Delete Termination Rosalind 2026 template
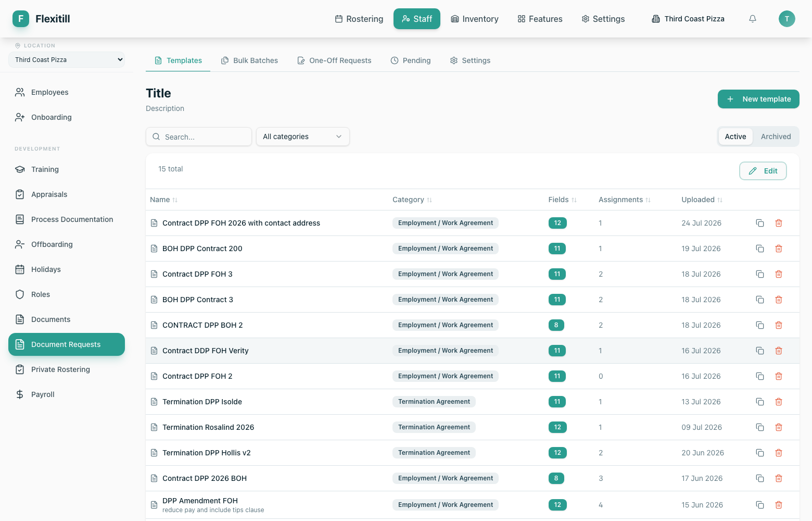This screenshot has width=812, height=521. (779, 427)
